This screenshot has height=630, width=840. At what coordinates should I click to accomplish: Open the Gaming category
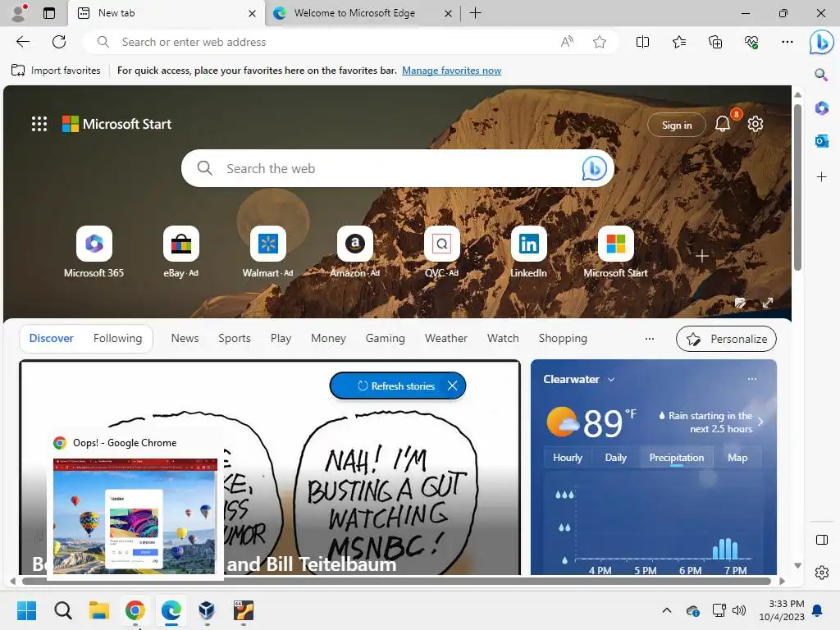386,339
